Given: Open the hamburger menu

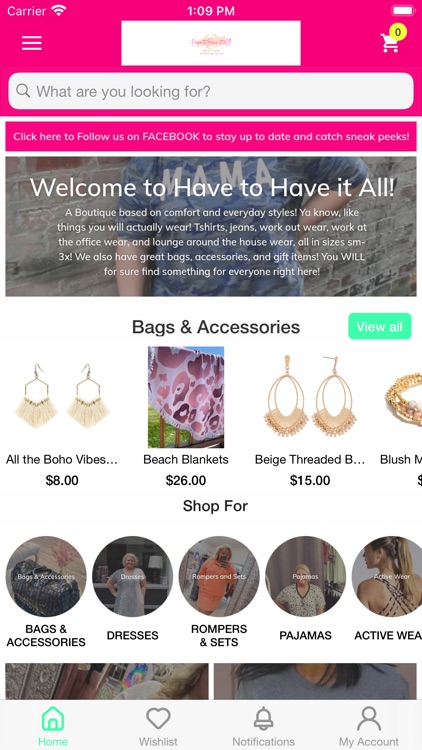Looking at the screenshot, I should pyautogui.click(x=32, y=43).
